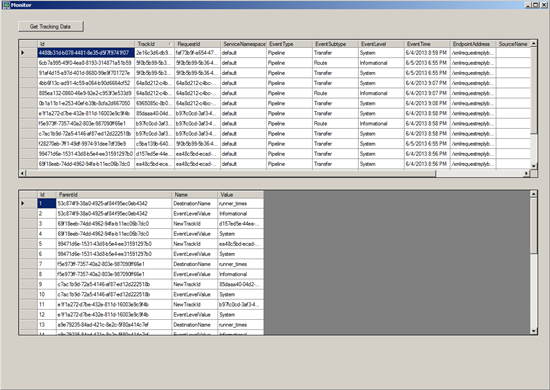Click the System value in lower row 12
550x390 pixels.
click(241, 315)
